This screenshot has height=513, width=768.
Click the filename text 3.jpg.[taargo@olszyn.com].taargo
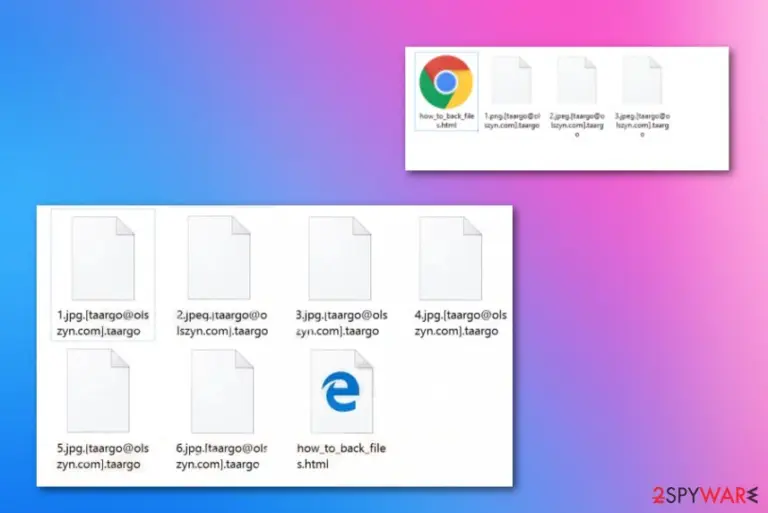[341, 323]
